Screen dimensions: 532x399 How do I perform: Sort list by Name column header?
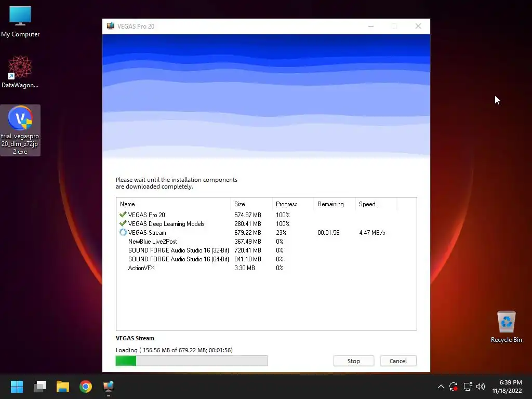click(174, 204)
